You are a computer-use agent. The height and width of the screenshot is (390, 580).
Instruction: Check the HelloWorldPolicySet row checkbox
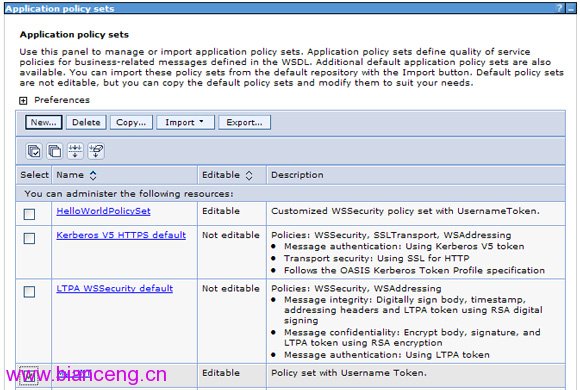click(x=29, y=214)
